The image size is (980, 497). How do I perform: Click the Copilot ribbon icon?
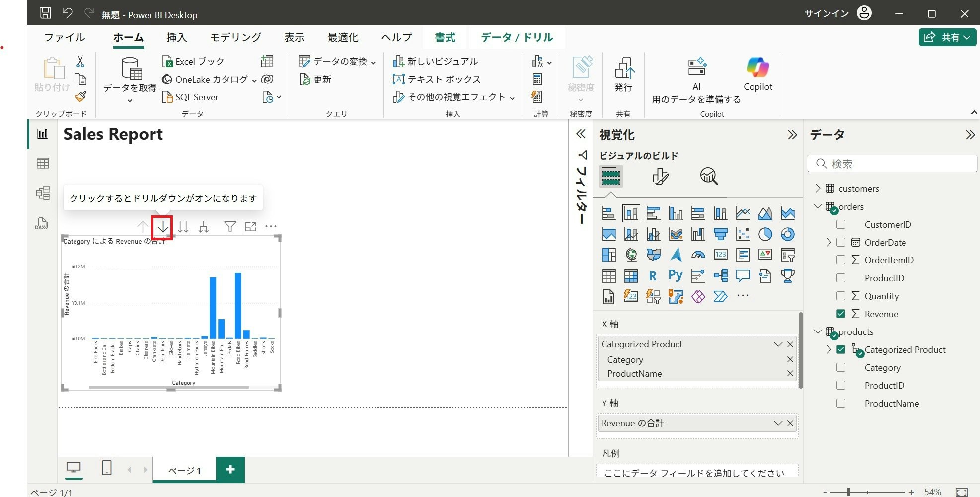click(757, 74)
